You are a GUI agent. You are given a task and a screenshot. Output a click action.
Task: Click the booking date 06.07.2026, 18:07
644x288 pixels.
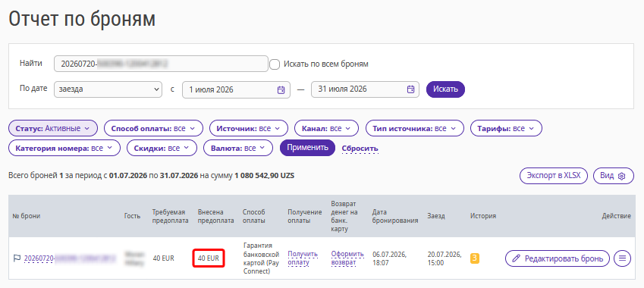click(x=389, y=258)
